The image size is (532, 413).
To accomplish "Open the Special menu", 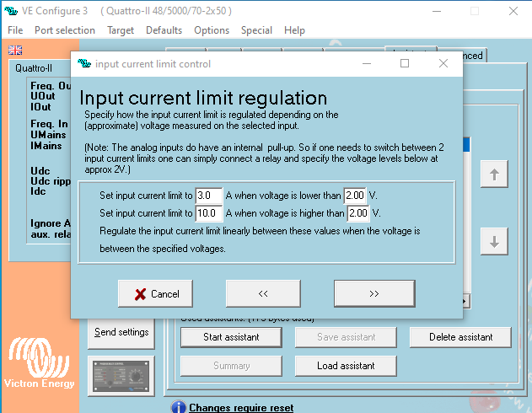I will [256, 30].
